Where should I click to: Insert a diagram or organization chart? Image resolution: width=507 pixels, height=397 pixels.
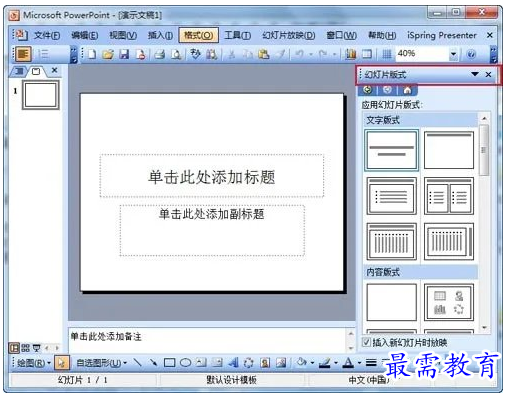click(249, 362)
